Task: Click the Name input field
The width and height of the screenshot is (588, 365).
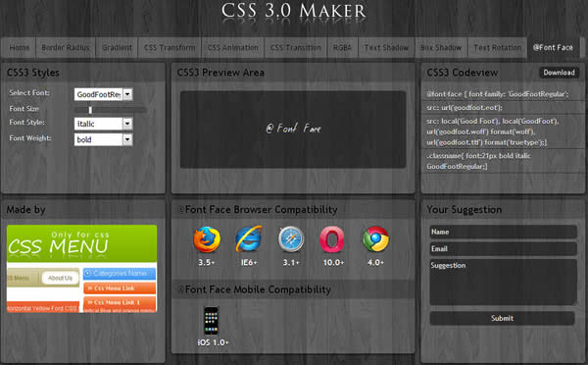Action: 504,232
